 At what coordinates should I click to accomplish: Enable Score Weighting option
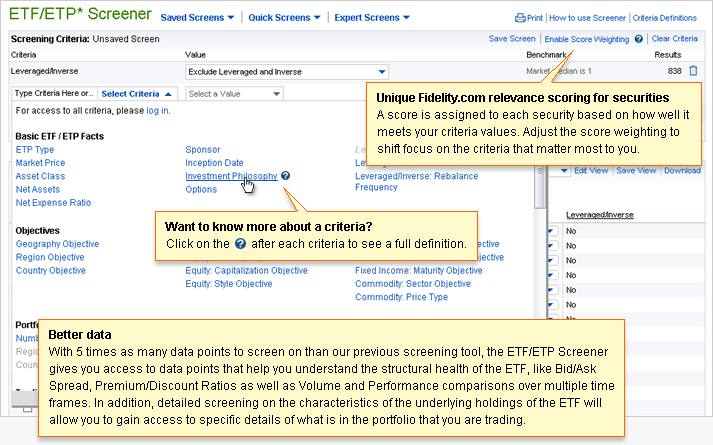pos(587,39)
